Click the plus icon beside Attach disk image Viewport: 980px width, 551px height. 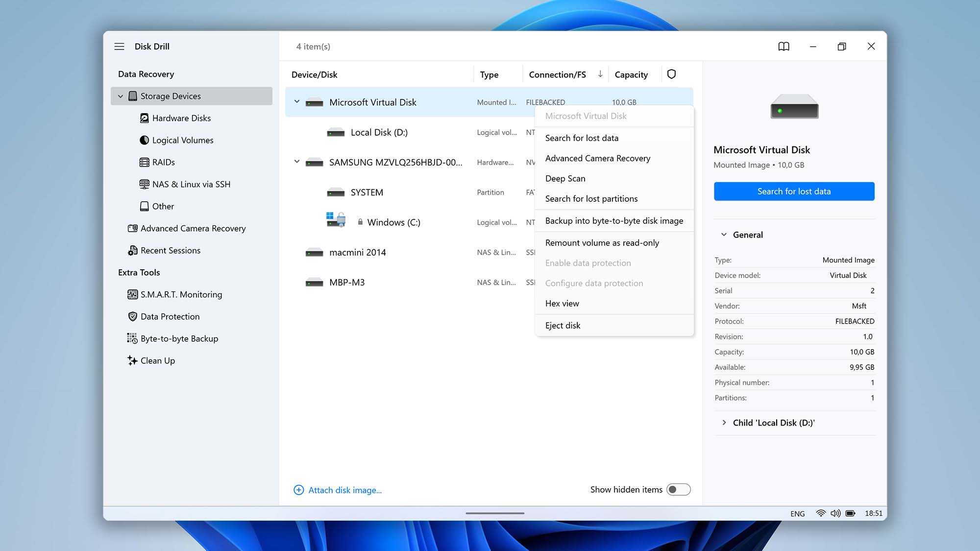(x=298, y=490)
